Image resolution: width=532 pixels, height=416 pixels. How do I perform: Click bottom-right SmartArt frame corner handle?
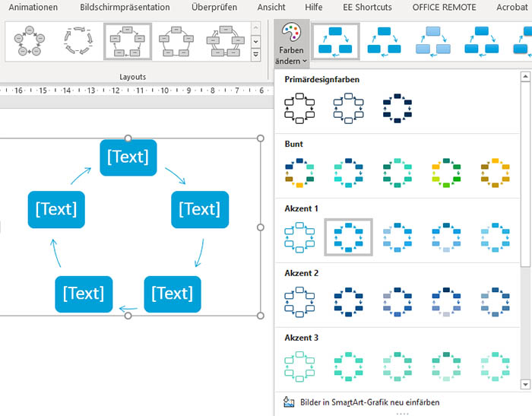(x=261, y=316)
